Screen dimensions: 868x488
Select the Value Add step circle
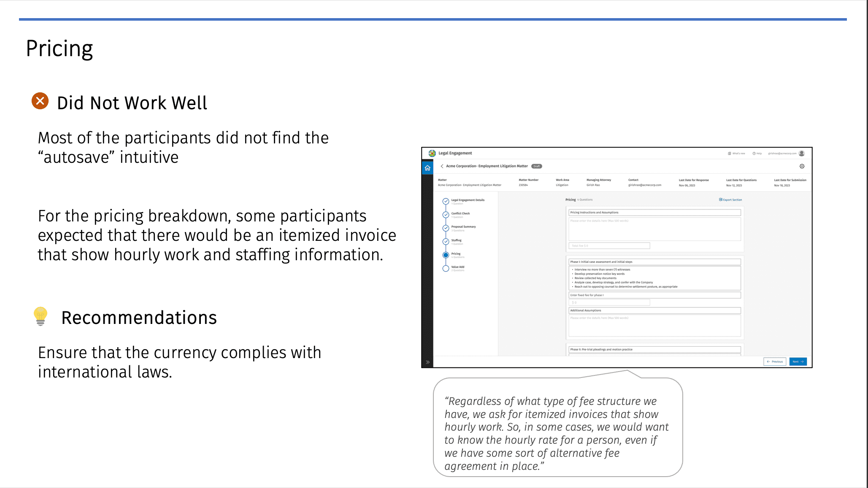coord(446,269)
